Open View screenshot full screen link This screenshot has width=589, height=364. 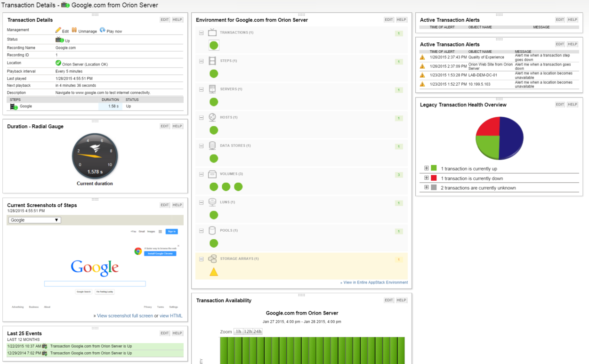(125, 315)
